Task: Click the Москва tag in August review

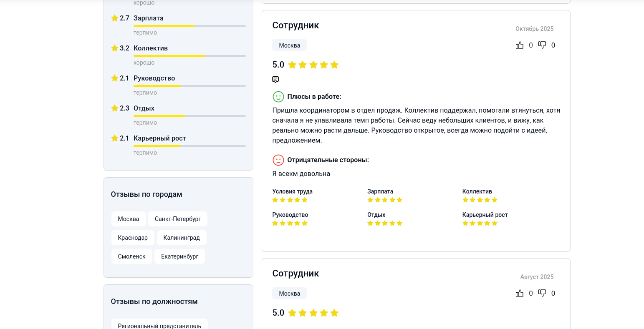Action: click(x=290, y=293)
